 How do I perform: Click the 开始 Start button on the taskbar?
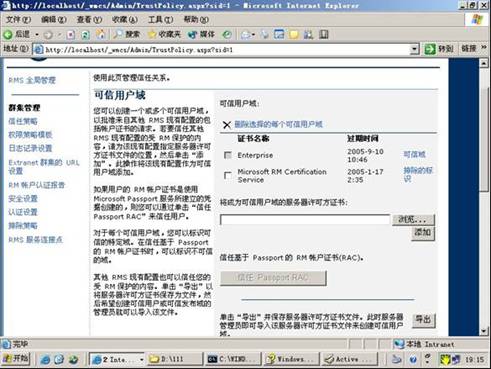point(16,359)
